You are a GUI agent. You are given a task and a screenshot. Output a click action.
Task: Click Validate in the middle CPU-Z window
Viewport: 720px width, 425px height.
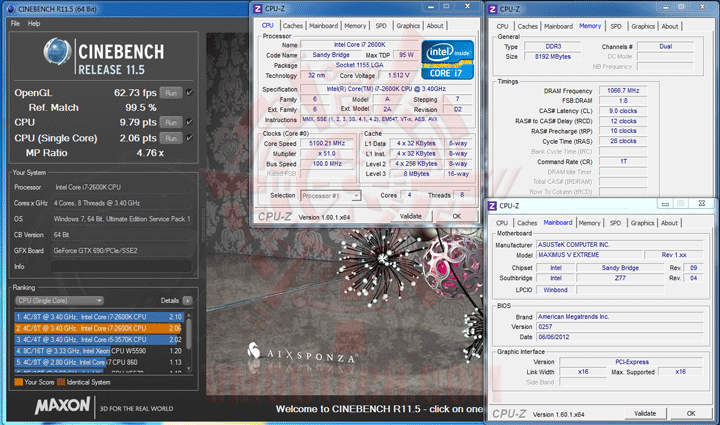(410, 216)
